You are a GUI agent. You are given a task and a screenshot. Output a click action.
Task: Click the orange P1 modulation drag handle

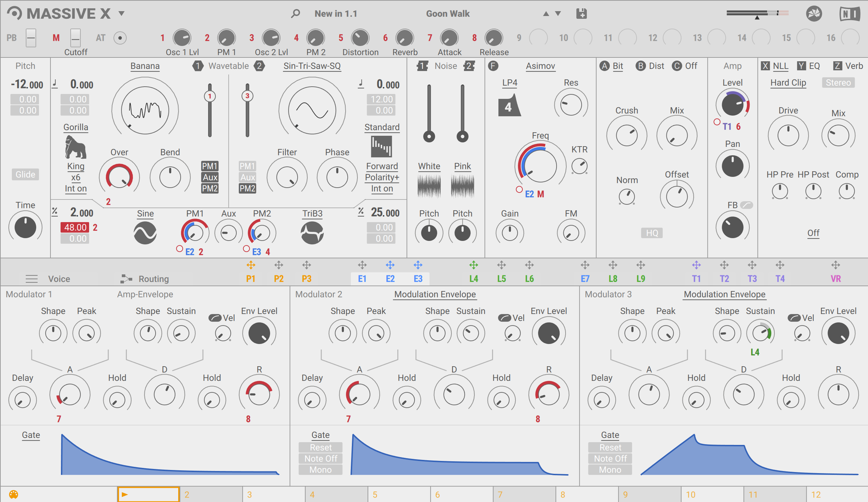click(251, 265)
